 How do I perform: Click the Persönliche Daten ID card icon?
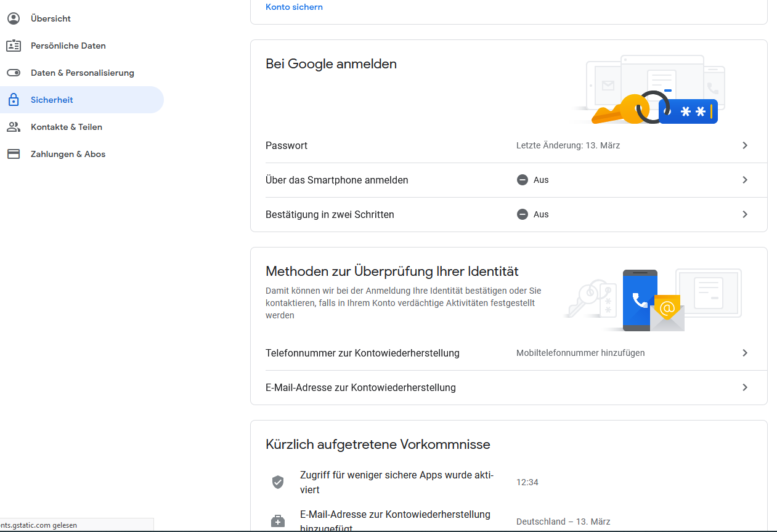point(14,46)
